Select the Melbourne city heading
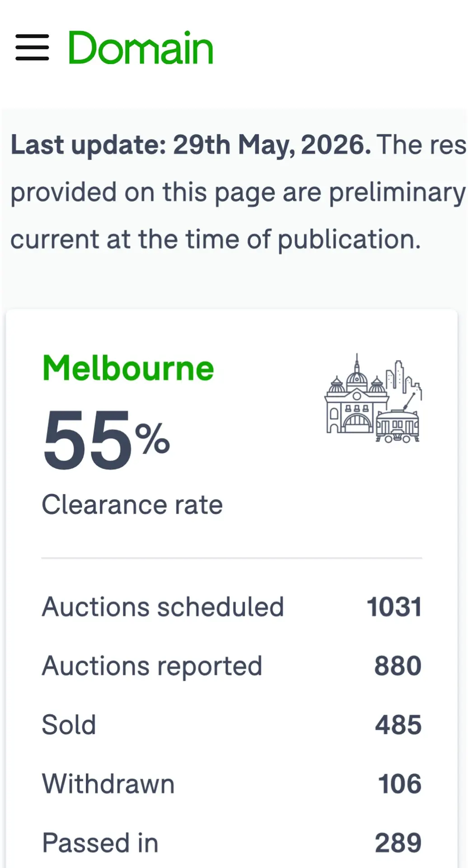Image resolution: width=468 pixels, height=868 pixels. click(128, 368)
